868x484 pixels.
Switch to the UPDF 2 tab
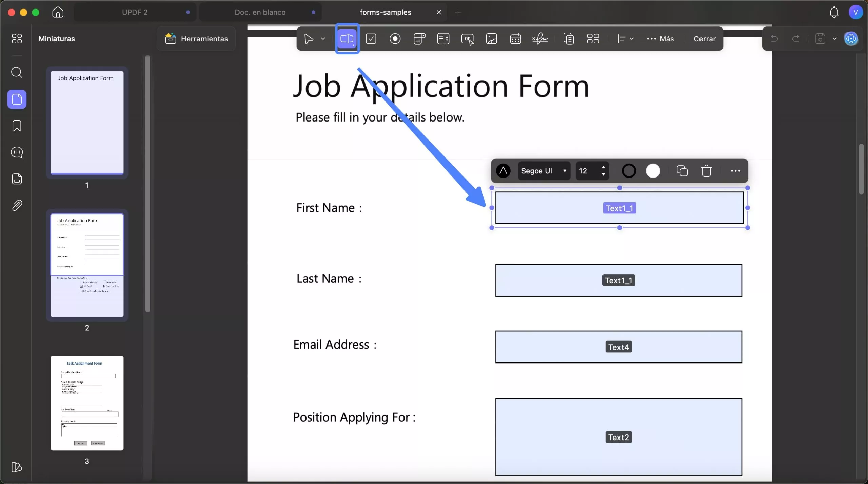pos(135,12)
